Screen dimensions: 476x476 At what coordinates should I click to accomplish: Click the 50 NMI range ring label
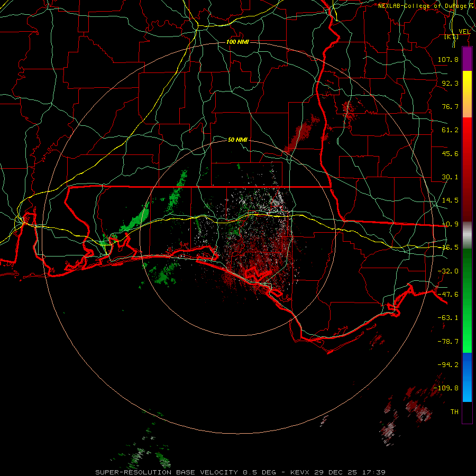[x=237, y=140]
